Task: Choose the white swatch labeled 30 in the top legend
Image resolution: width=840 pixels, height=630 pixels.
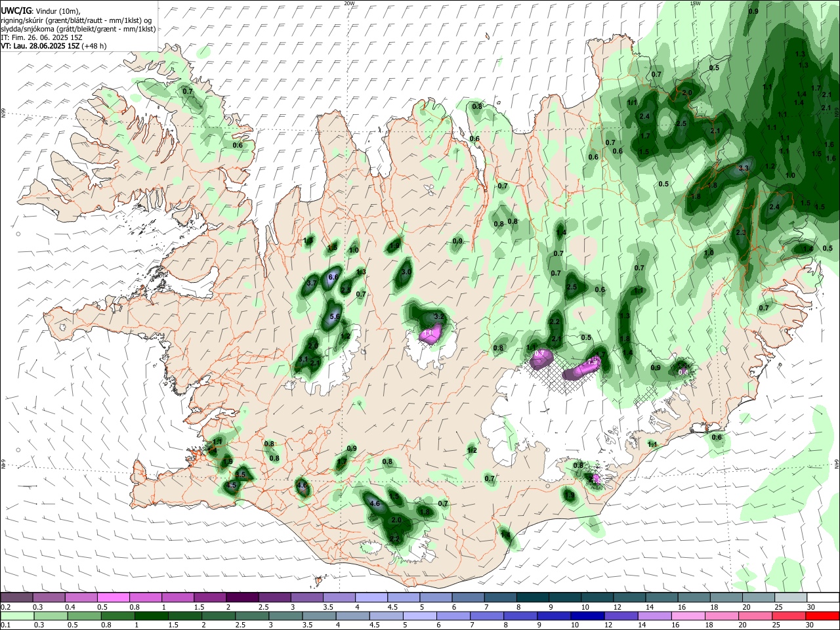Action: point(822,597)
